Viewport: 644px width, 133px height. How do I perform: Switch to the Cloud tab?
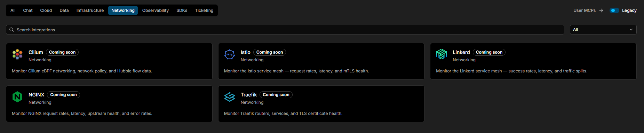point(46,10)
